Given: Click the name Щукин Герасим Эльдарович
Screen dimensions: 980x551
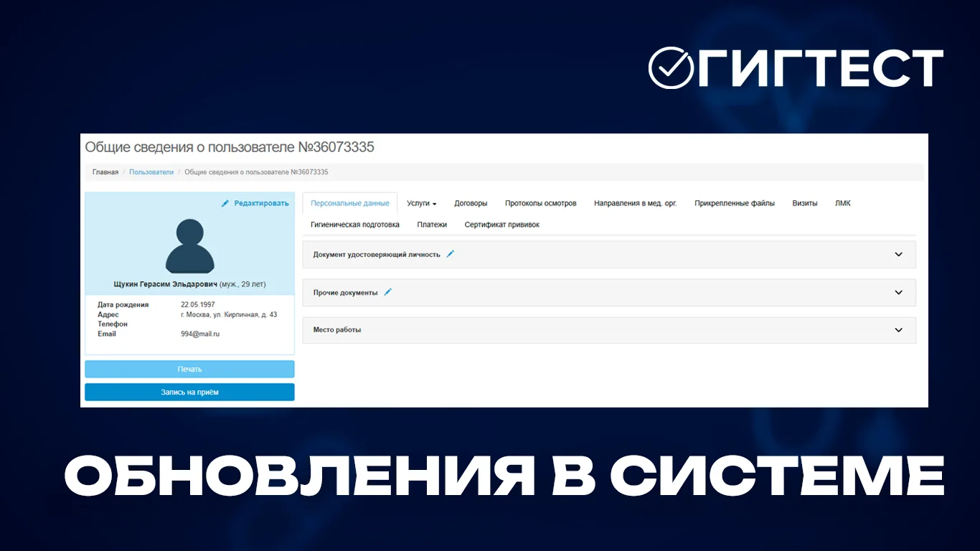Looking at the screenshot, I should click(165, 284).
